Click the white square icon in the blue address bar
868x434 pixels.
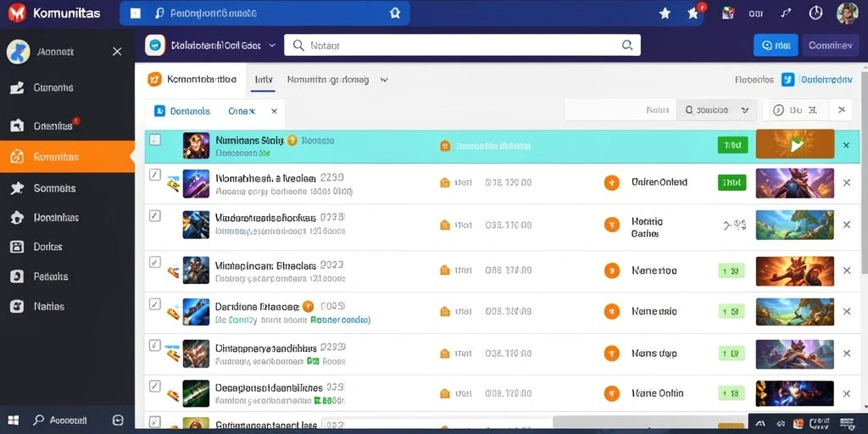[135, 14]
